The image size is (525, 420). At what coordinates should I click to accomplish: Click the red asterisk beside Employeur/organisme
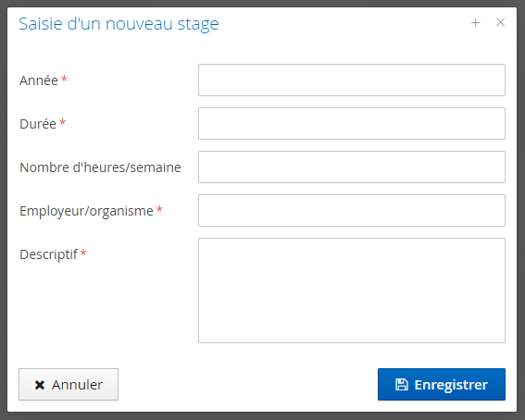tap(159, 210)
